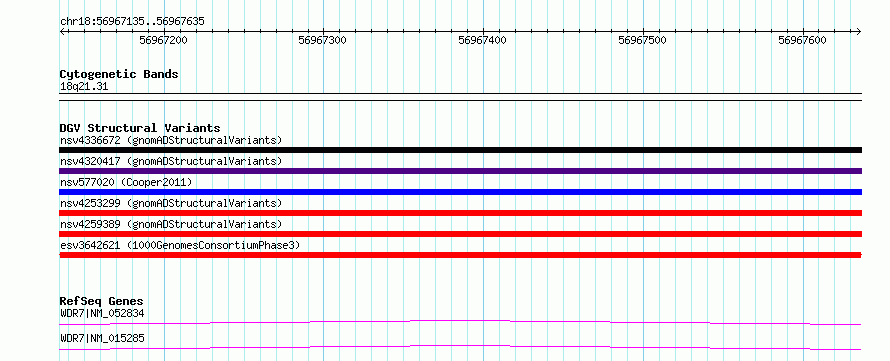Image resolution: width=890 pixels, height=361 pixels.
Task: Open gene label WDR7|NM_052834
Action: point(102,313)
